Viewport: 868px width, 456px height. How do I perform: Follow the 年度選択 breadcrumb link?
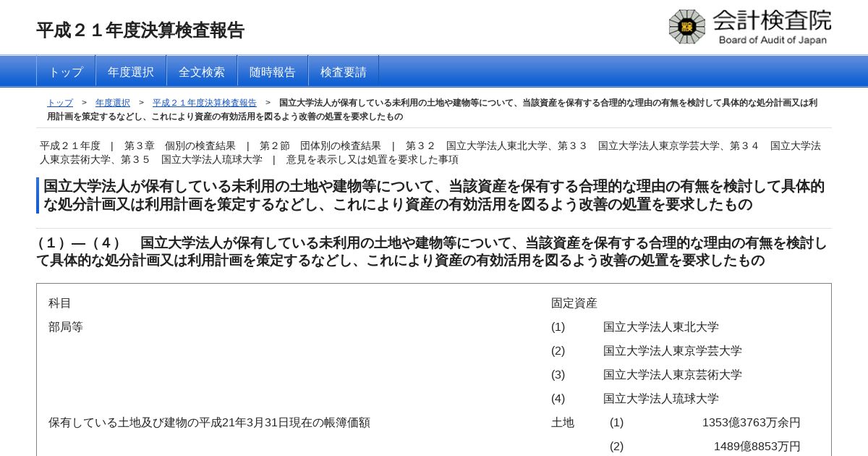[113, 103]
